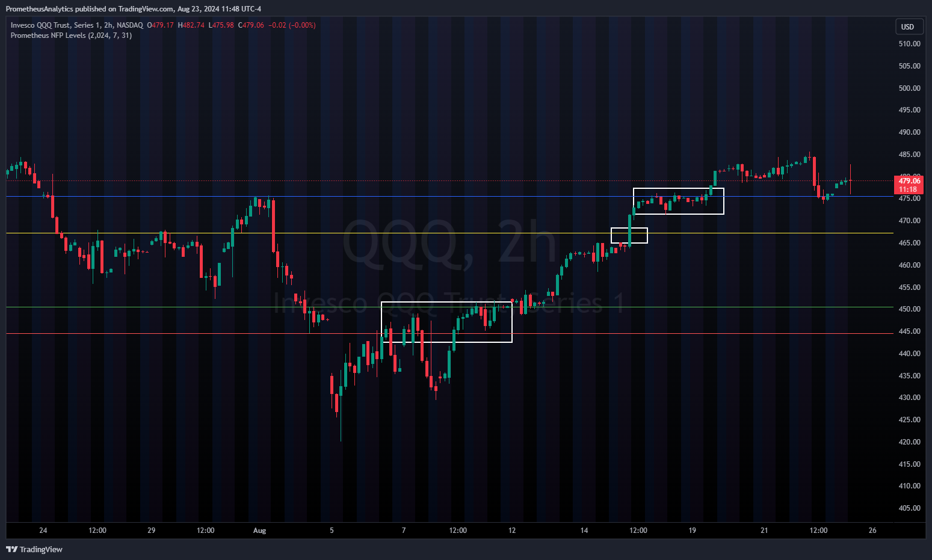Click the high value H482.74

191,25
